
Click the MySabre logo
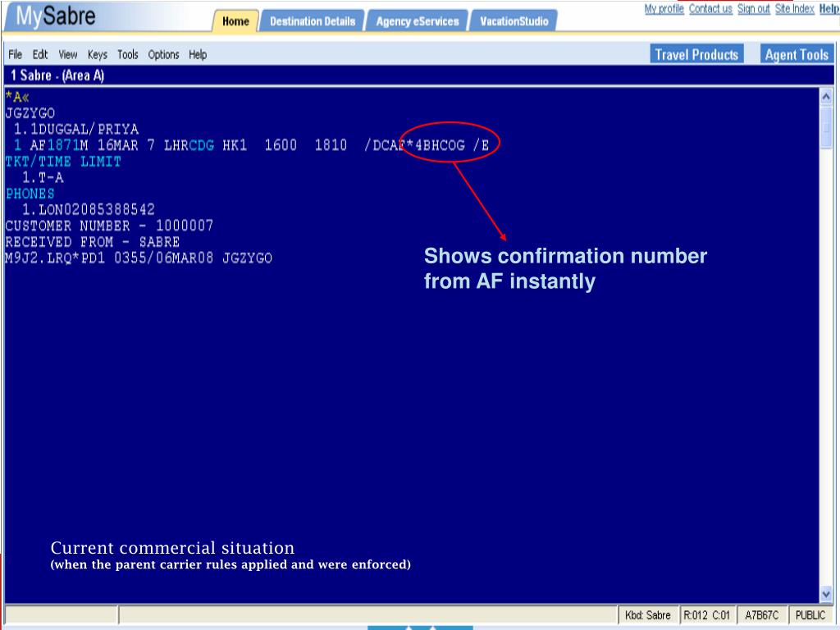pos(56,16)
